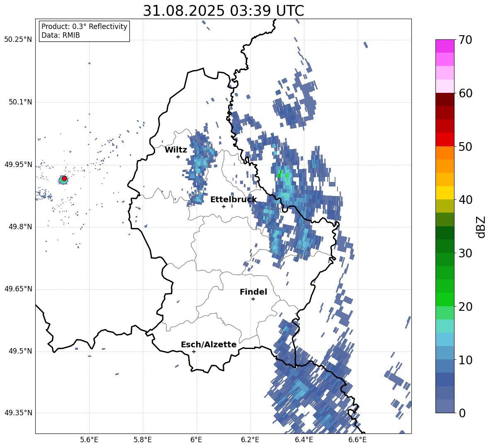Click the Esch/Alzette city label
The width and height of the screenshot is (491, 448).
(x=209, y=345)
